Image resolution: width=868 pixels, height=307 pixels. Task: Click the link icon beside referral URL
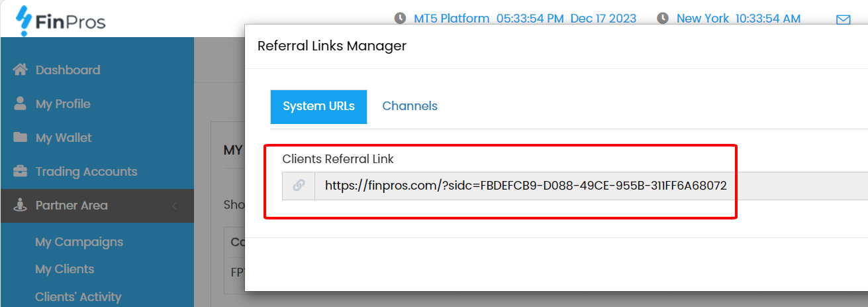point(299,186)
